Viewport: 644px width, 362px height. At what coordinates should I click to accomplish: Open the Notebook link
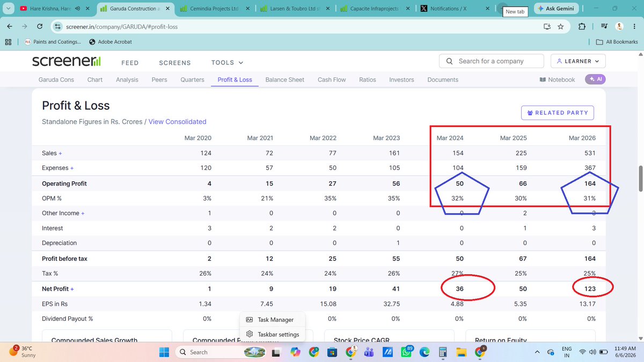[x=557, y=80]
